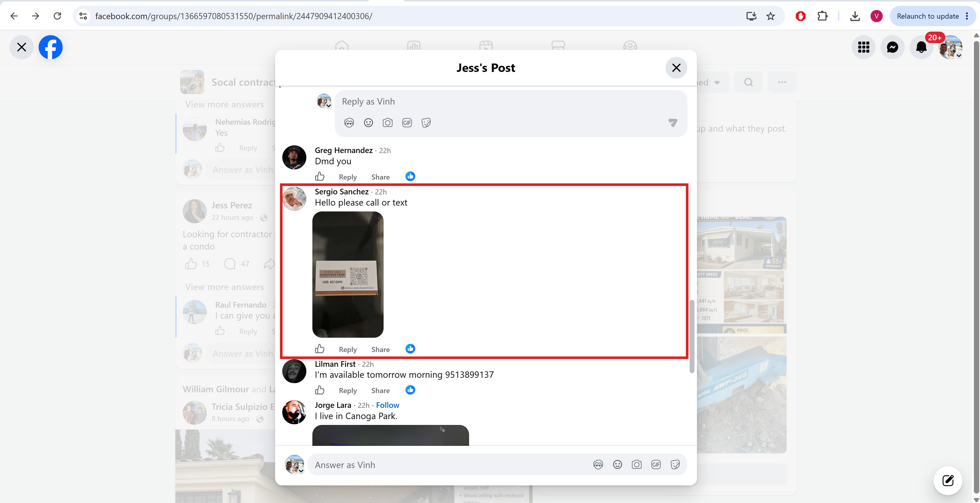Add sticker in Answer as Vinh box
This screenshot has width=980, height=503.
[x=675, y=464]
